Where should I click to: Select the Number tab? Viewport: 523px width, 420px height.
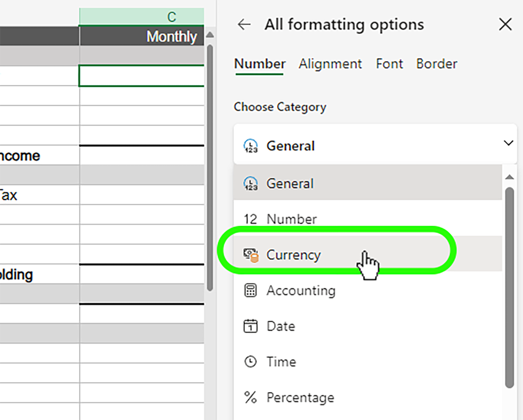click(259, 64)
